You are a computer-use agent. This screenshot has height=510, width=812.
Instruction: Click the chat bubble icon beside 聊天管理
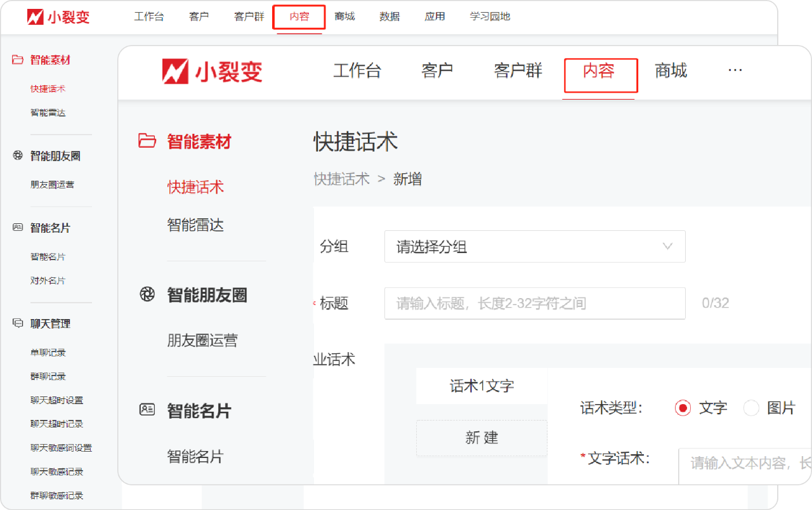18,324
